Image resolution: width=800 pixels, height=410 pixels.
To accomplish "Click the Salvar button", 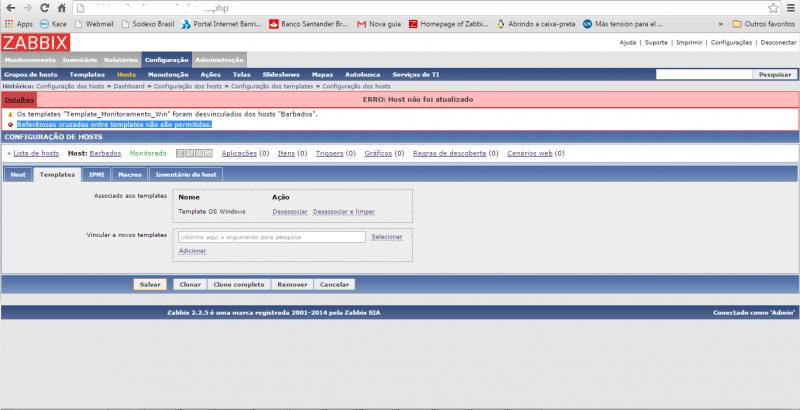I will (x=150, y=285).
